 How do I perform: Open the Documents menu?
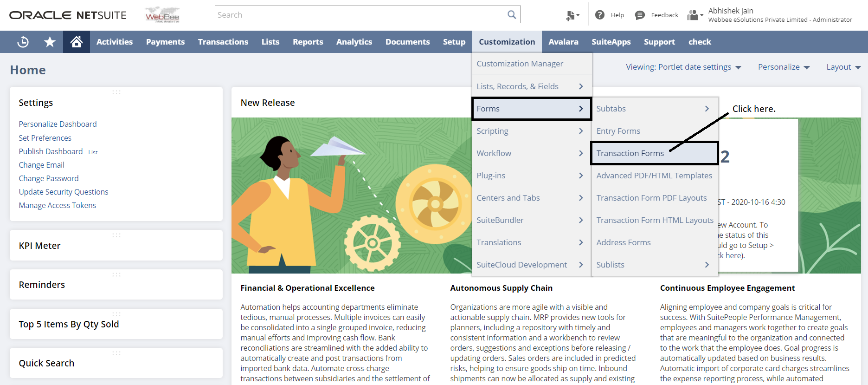408,42
